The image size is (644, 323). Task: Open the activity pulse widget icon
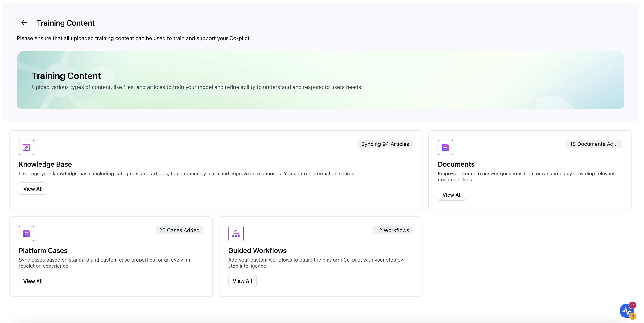coord(626,311)
